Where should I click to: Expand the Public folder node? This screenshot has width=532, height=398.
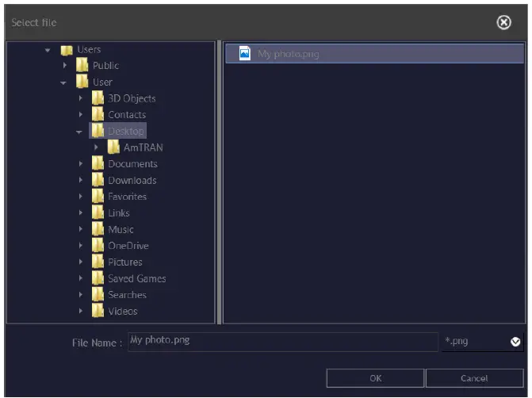64,65
